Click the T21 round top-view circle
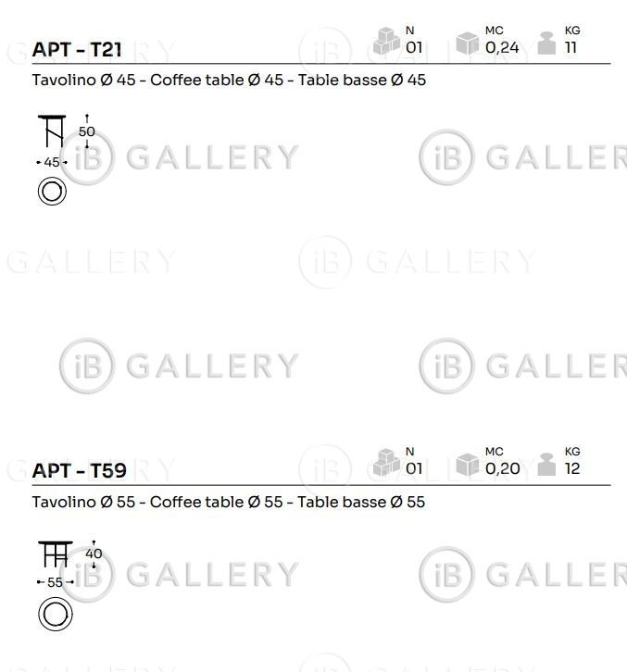This screenshot has width=627, height=672. click(x=52, y=192)
